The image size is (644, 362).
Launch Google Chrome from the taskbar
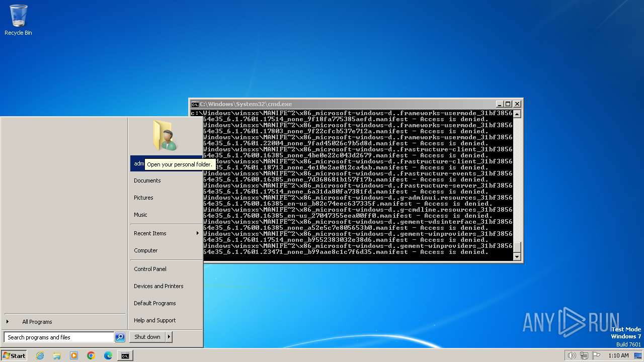91,355
